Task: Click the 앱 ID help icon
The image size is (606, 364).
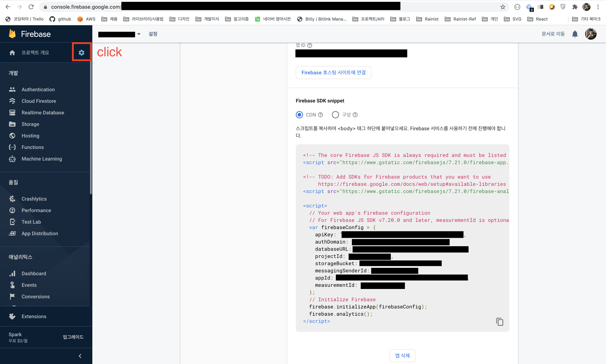Action: pyautogui.click(x=310, y=45)
